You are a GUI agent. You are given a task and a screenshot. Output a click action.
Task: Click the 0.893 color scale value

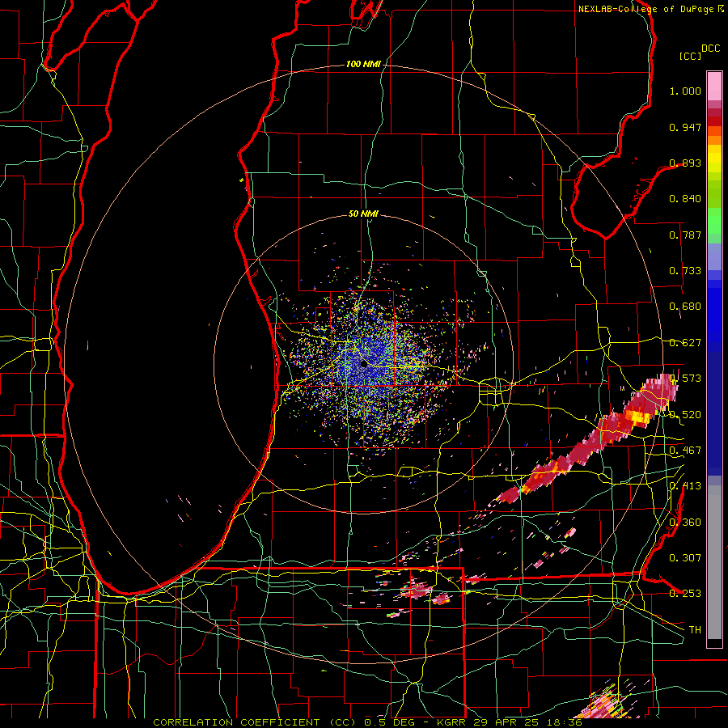coord(685,163)
